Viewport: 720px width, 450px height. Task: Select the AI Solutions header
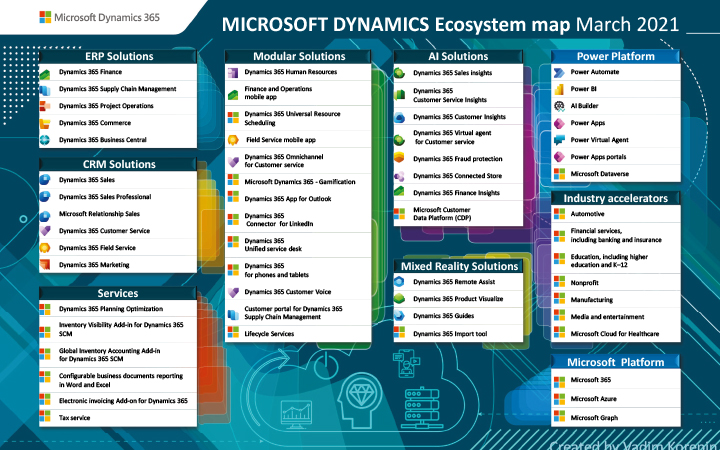[x=458, y=56]
